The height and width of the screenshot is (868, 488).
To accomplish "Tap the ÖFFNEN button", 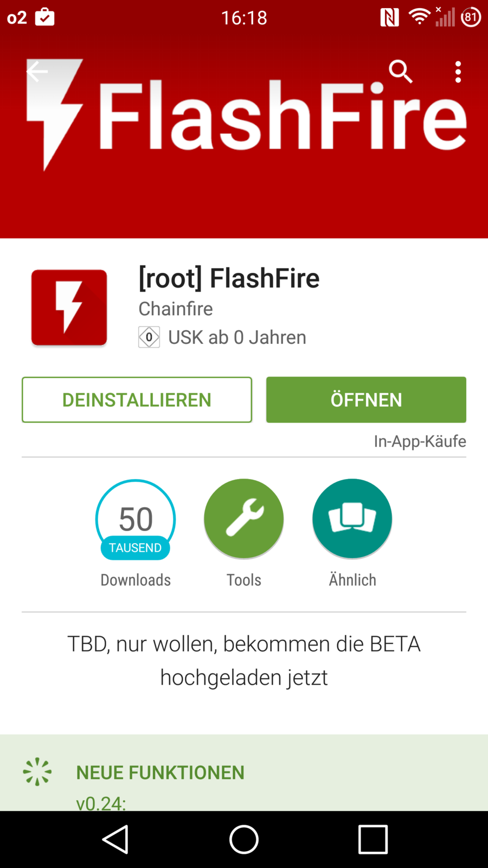I will (366, 400).
